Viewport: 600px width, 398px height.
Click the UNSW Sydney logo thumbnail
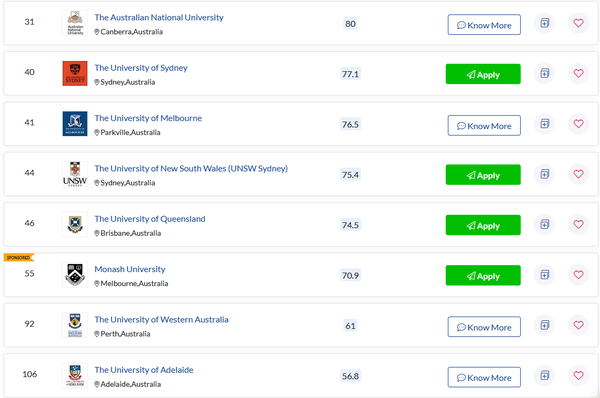point(75,174)
